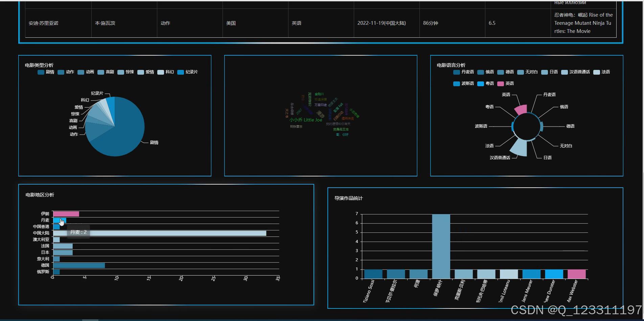Click word cloud entry 金刚川
The width and height of the screenshot is (644, 321).
(319, 94)
